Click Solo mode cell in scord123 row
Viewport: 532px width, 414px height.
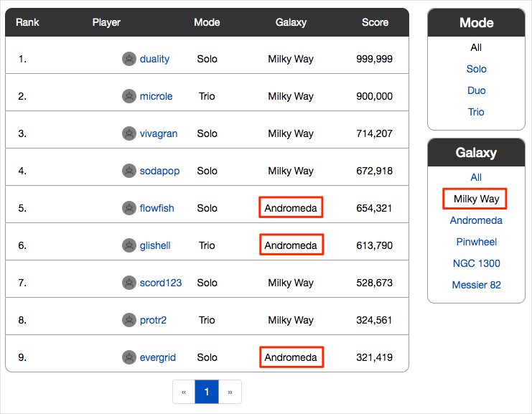(207, 283)
